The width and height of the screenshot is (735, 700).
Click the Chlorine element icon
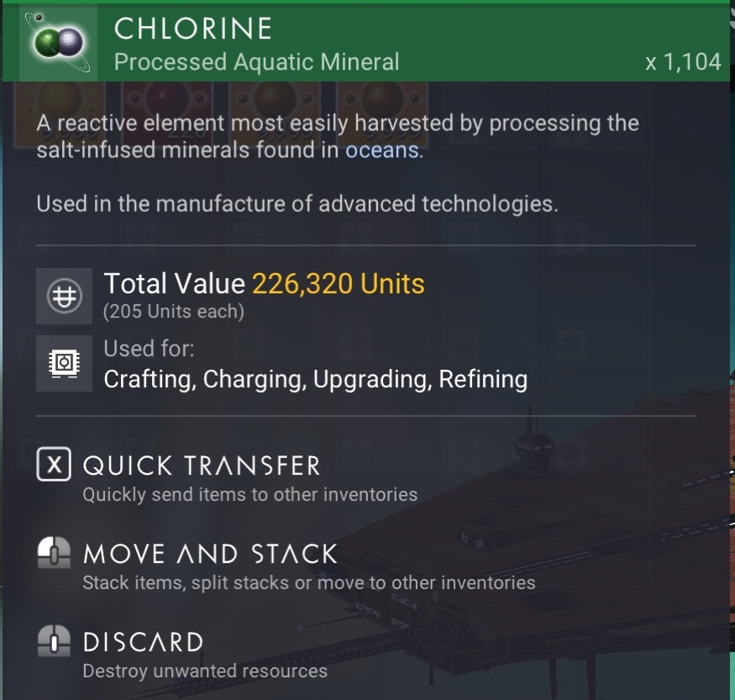coord(59,43)
